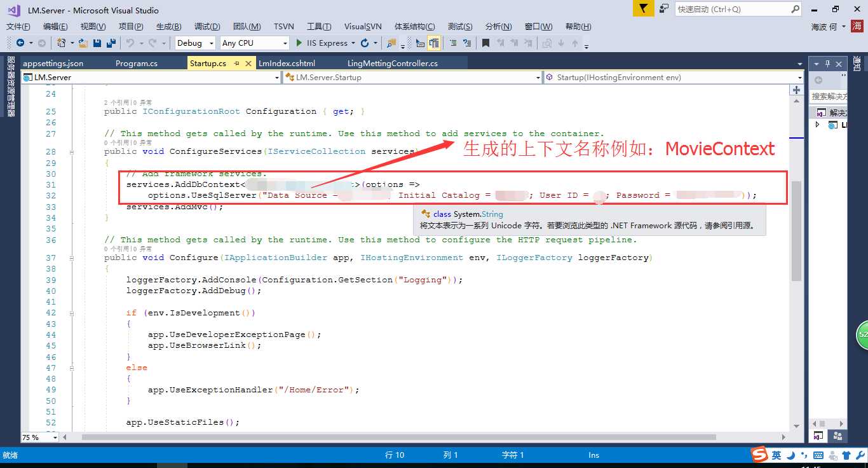Click the 行 10 status bar entry
The image size is (868, 468).
[x=395, y=455]
